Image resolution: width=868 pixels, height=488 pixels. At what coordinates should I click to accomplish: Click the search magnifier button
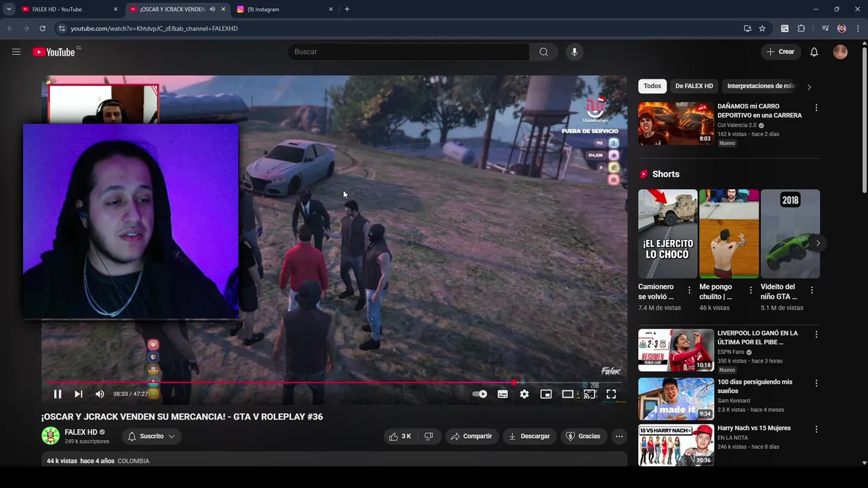tap(543, 52)
